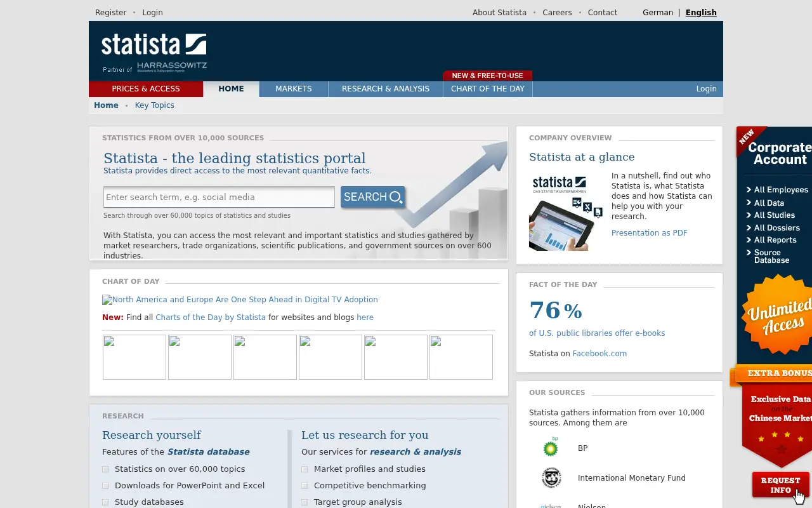
Task: Click the '76%' fact figure
Action: click(556, 310)
